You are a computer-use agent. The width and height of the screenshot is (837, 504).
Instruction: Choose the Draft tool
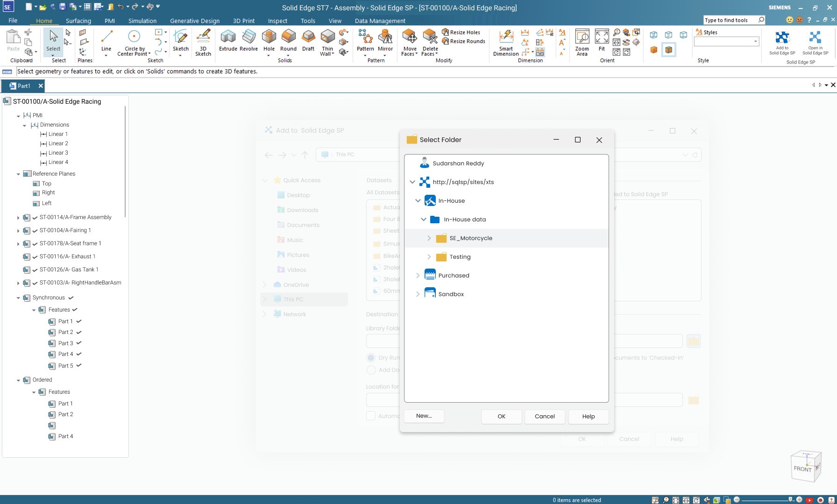point(308,40)
